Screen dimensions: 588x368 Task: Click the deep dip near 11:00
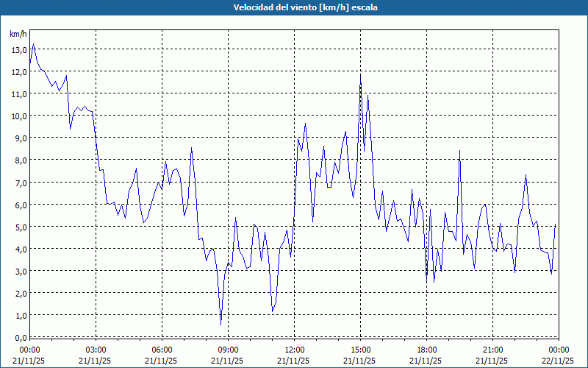(272, 311)
